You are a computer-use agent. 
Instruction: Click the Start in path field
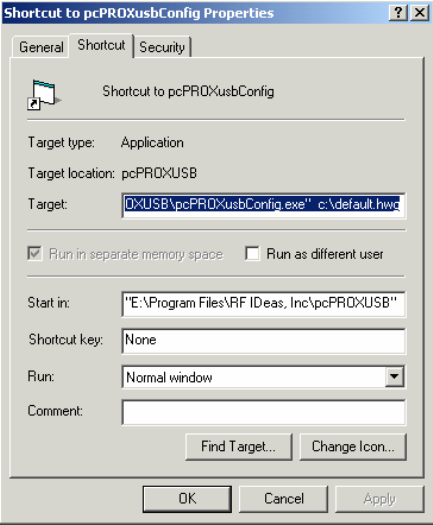tap(264, 304)
